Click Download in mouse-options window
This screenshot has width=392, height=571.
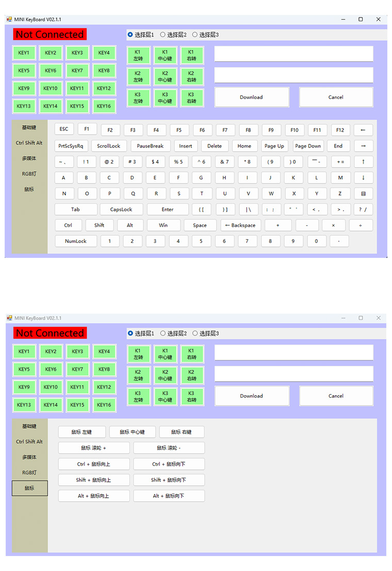(251, 396)
